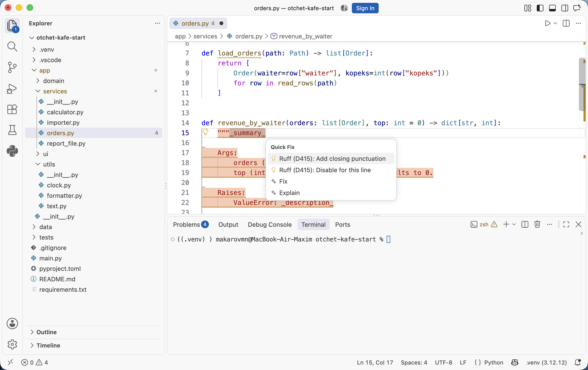Kill terminal with the trash icon

(537, 224)
